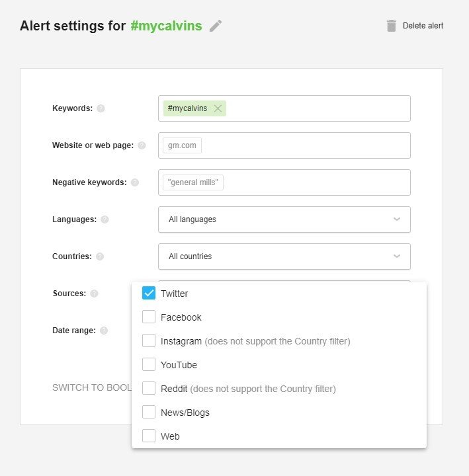Click help icon beside Negative keywords
The image size is (469, 476).
pos(135,182)
